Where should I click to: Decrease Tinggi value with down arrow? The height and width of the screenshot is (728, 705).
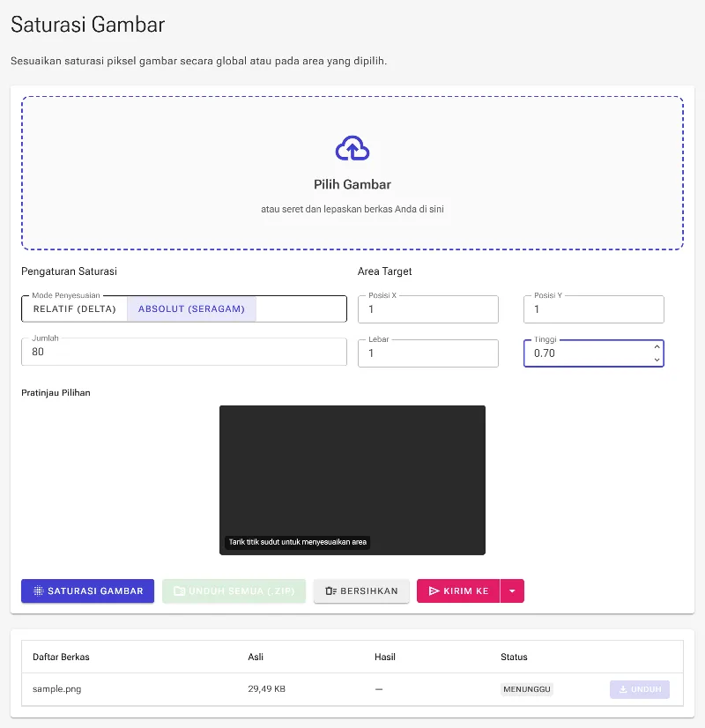tap(657, 360)
